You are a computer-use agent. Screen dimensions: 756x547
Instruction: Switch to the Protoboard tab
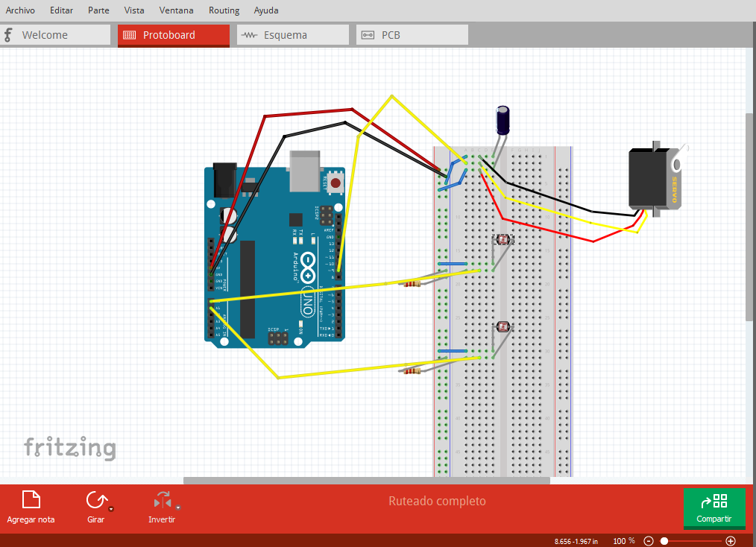click(x=174, y=35)
